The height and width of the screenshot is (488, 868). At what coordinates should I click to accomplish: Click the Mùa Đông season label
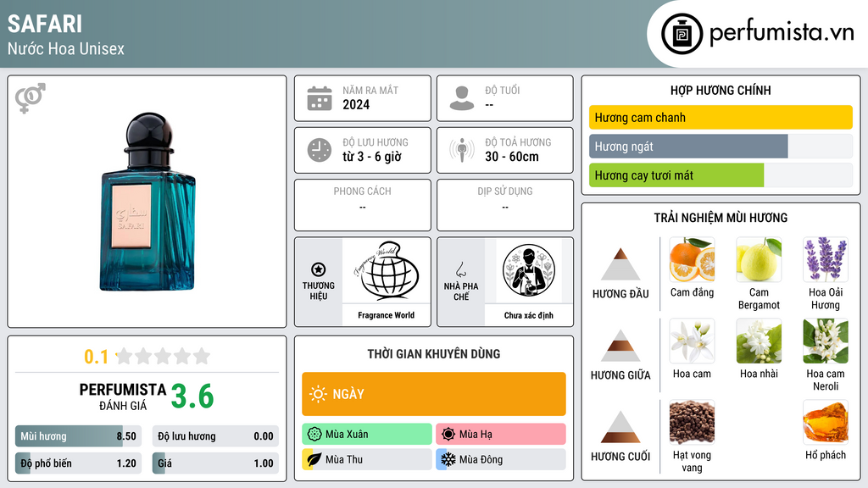[x=481, y=459]
